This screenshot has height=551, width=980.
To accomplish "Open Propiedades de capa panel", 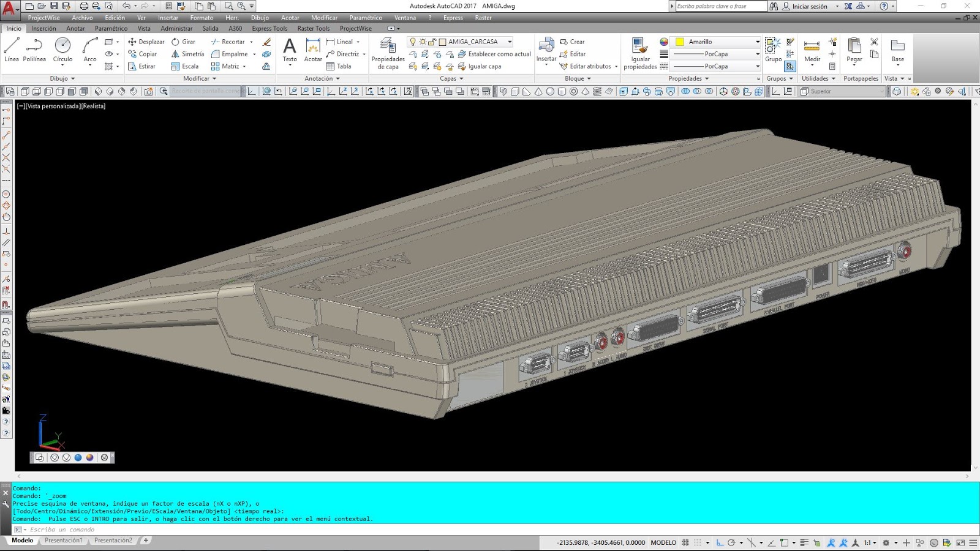I will [388, 54].
